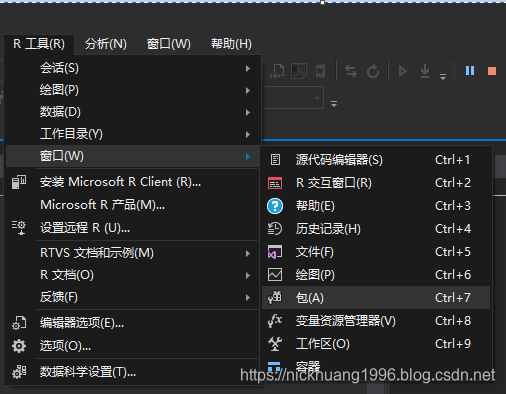Click the Ctrl+1 shortcut text
506x394 pixels.
point(452,160)
